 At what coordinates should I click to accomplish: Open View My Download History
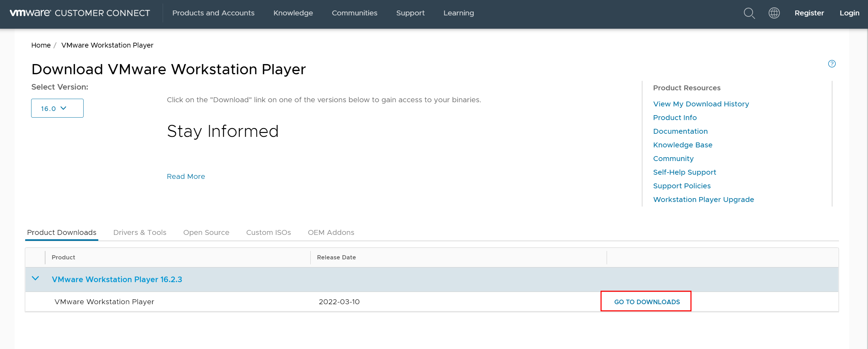pyautogui.click(x=701, y=104)
